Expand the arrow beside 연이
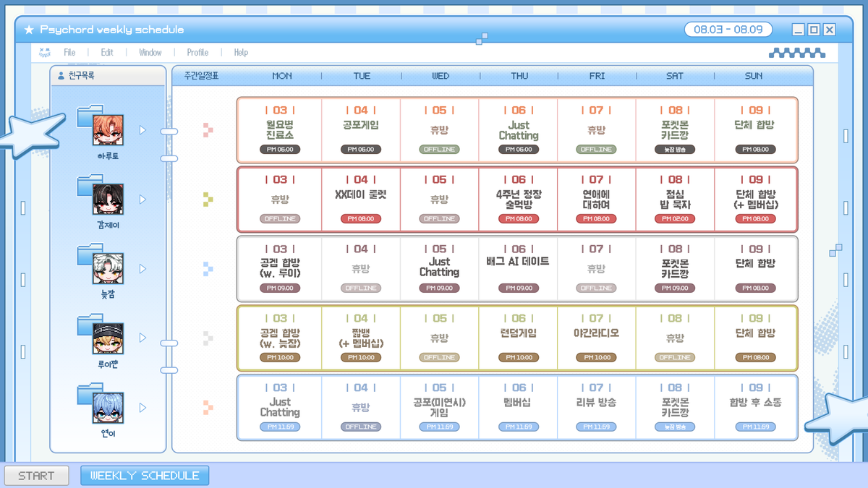The width and height of the screenshot is (868, 488). 142,408
